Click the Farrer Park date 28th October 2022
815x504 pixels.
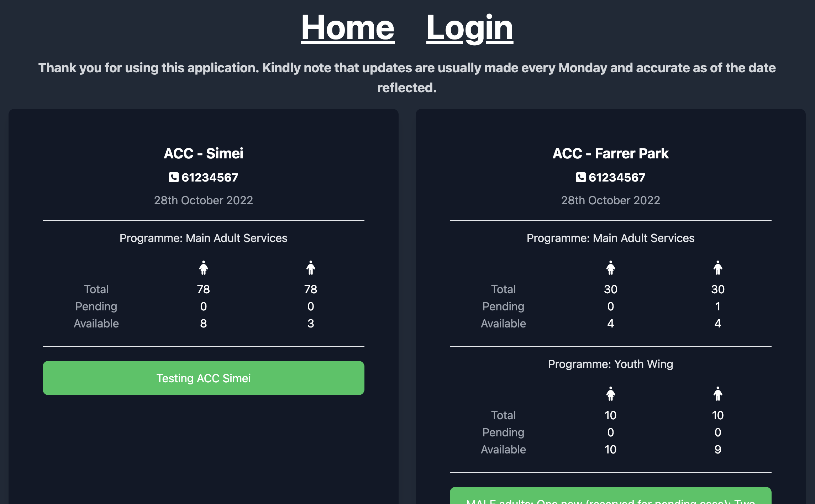pos(611,200)
